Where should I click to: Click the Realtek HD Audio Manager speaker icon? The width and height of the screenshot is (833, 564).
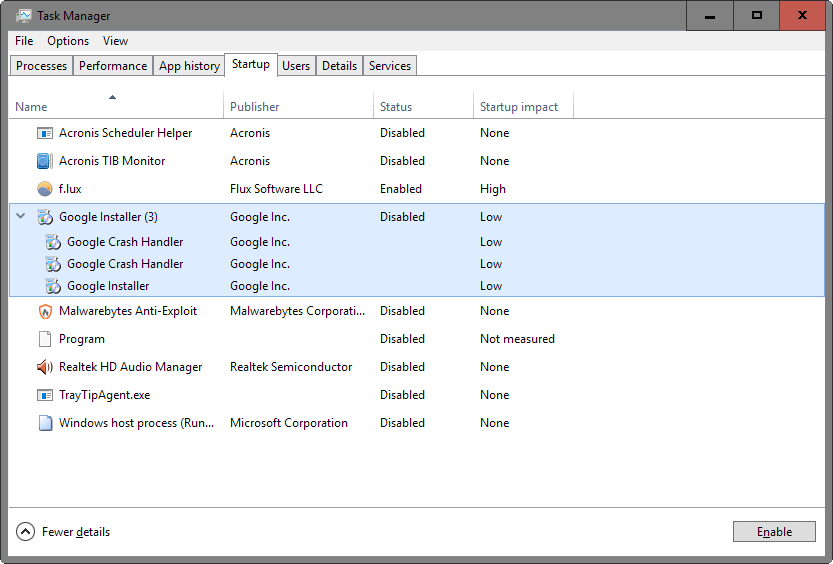(x=44, y=367)
